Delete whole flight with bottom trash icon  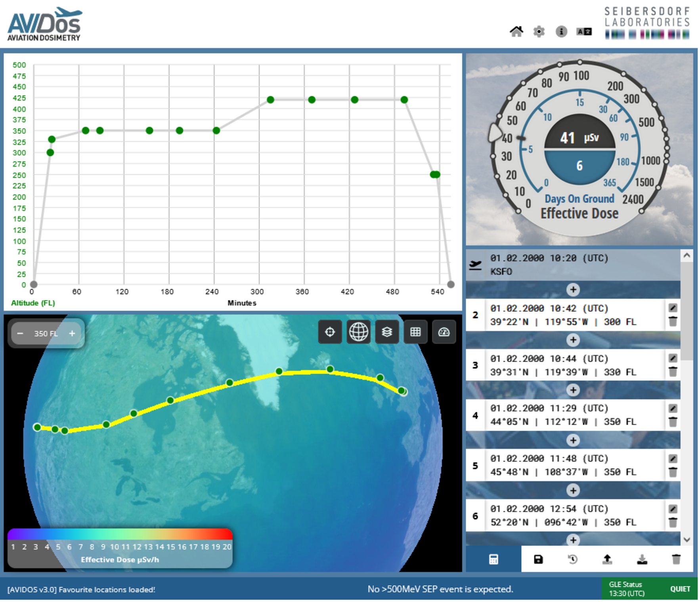pos(676,559)
